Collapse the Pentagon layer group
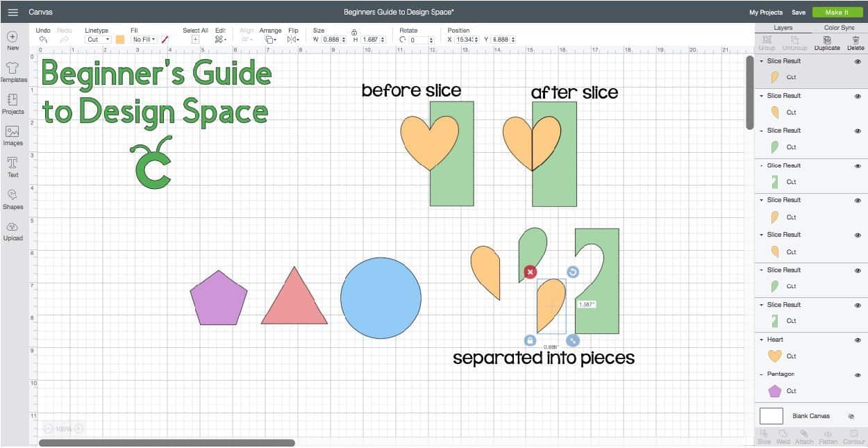The image size is (868, 448). pyautogui.click(x=762, y=374)
